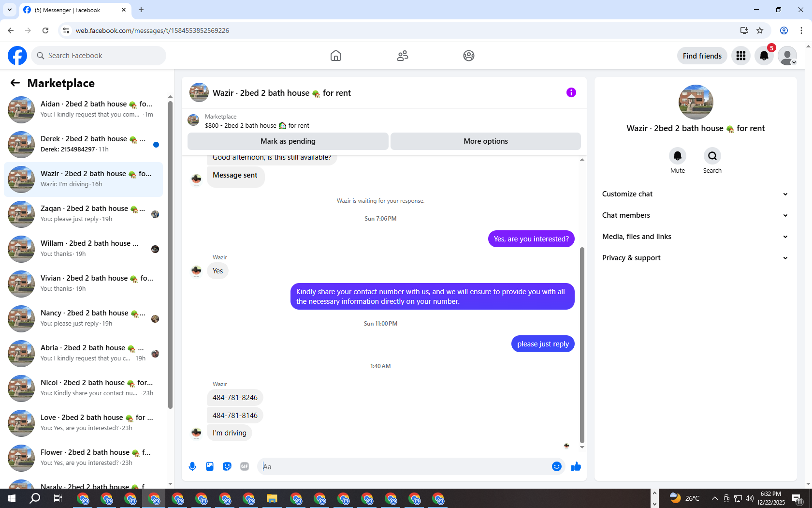Image resolution: width=812 pixels, height=508 pixels.
Task: Attach a photo file icon
Action: click(x=210, y=466)
